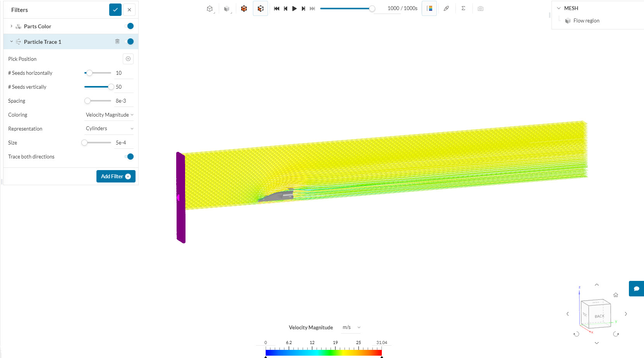
Task: Take a screenshot with the camera icon
Action: (x=480, y=8)
